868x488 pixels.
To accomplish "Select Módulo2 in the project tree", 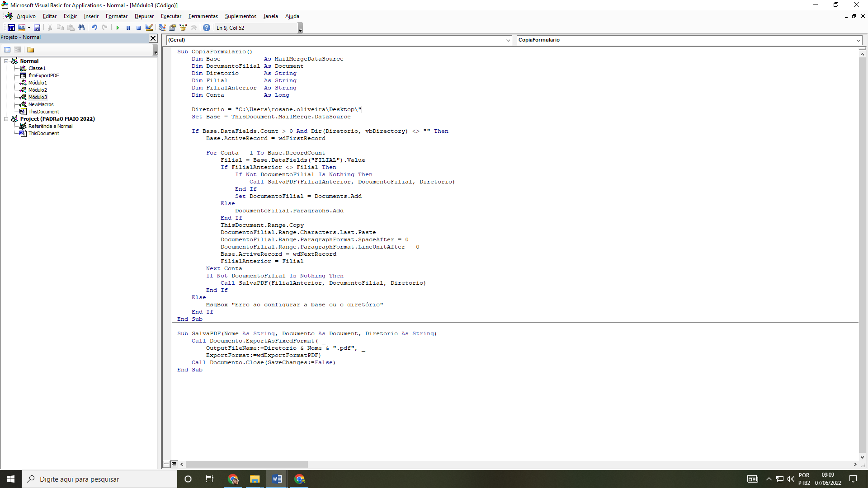I will tap(38, 90).
